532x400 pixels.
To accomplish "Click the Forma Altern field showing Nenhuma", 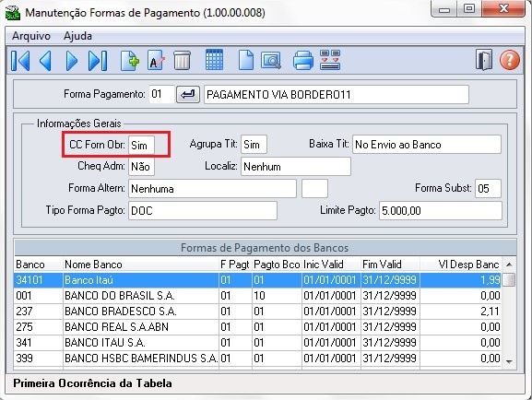I will (x=212, y=189).
